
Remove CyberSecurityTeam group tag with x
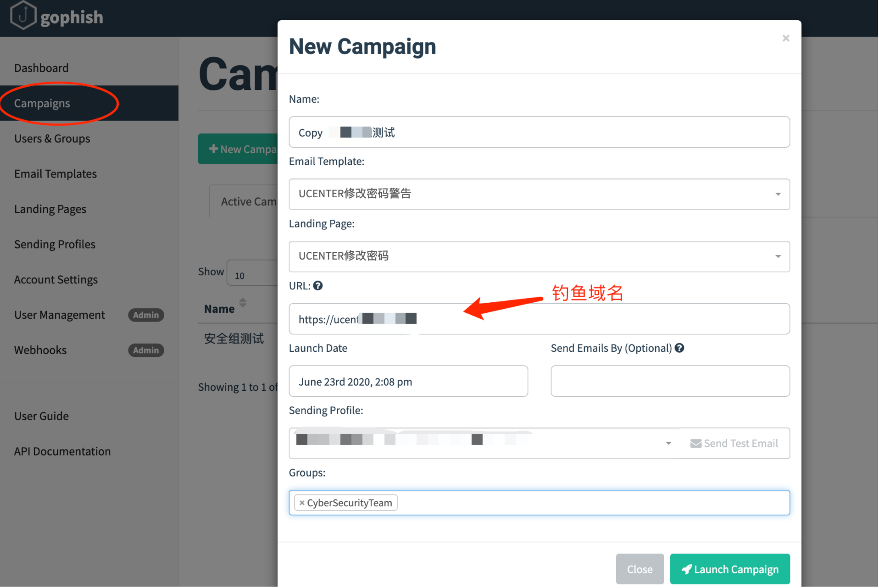pyautogui.click(x=302, y=503)
